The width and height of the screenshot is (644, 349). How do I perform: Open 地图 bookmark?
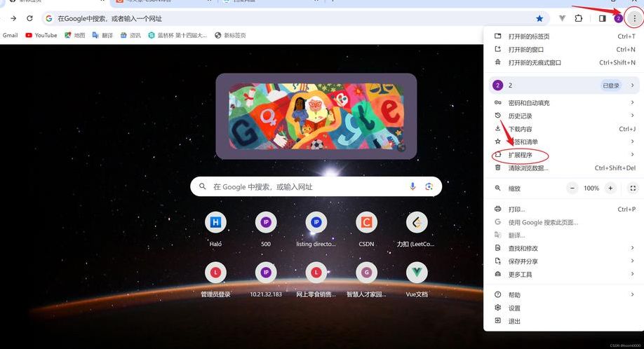[75, 35]
